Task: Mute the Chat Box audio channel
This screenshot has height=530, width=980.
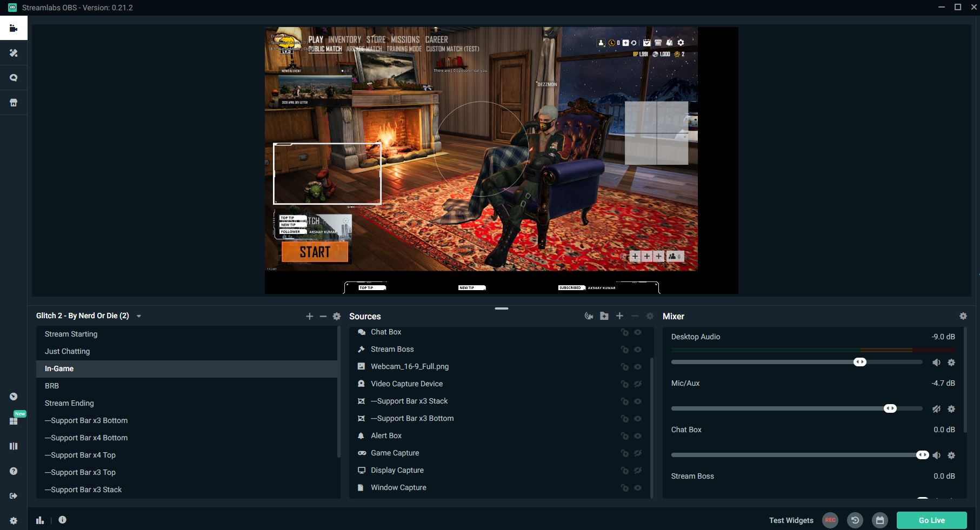Action: (936, 455)
